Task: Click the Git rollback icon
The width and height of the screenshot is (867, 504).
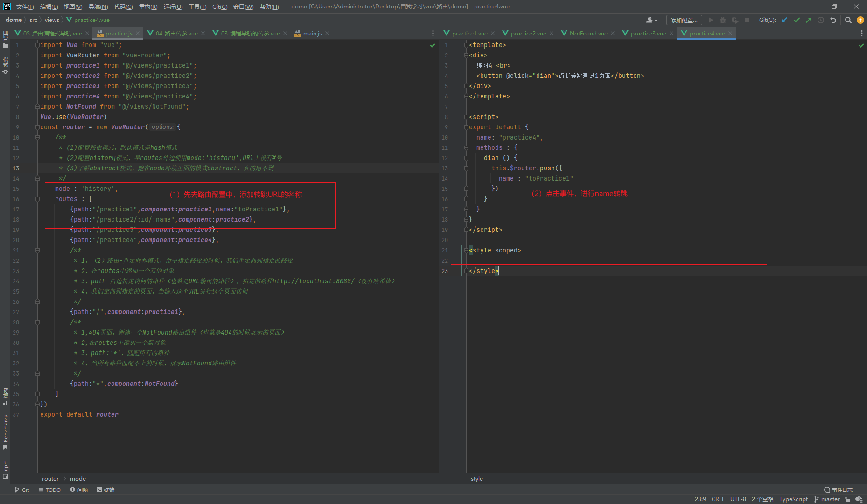Action: click(x=833, y=20)
